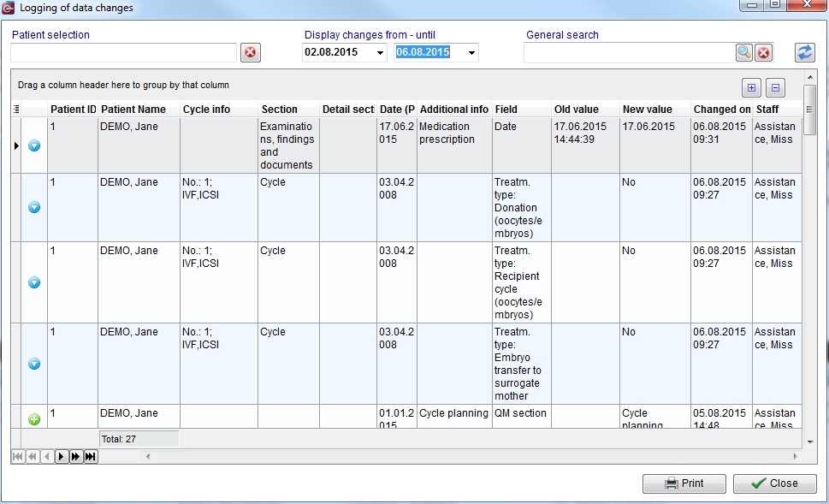The height and width of the screenshot is (504, 829).
Task: Select the 'Examinations, findings and documents' cell
Action: (288, 145)
